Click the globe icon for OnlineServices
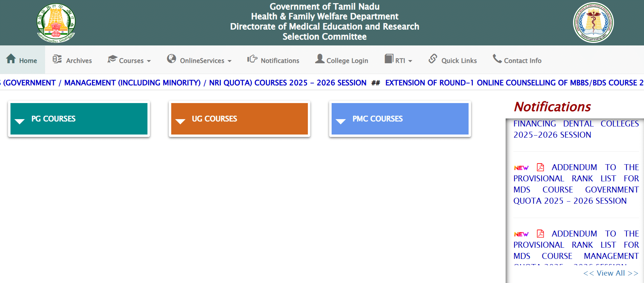The width and height of the screenshot is (644, 283). (171, 59)
